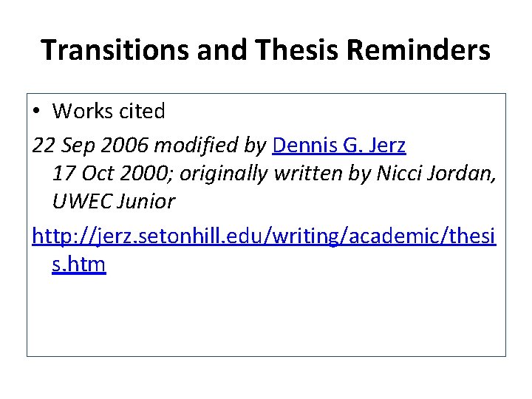Click the 'Works cited' text
Image resolution: width=532 pixels, height=399 pixels.
[x=109, y=112]
